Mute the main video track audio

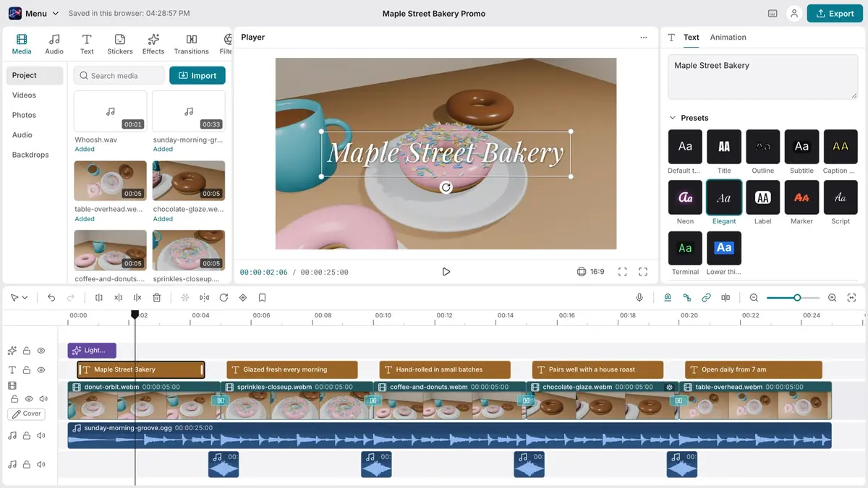tap(43, 399)
